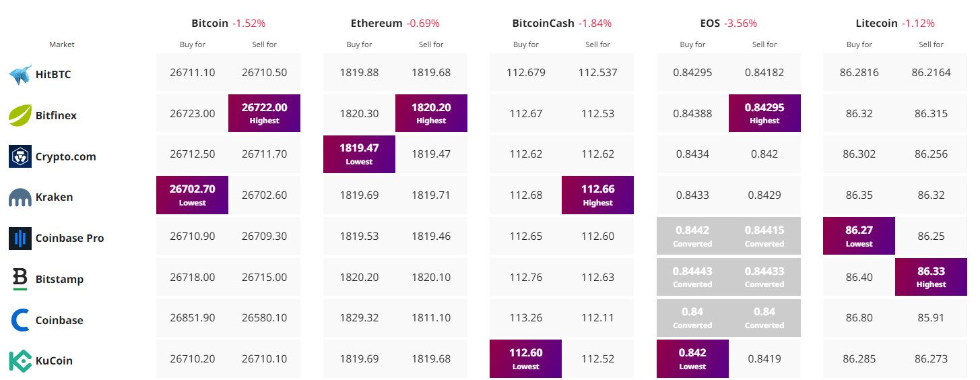Click the Crypto.com lion logo icon
This screenshot has height=380, width=980.
click(x=20, y=156)
